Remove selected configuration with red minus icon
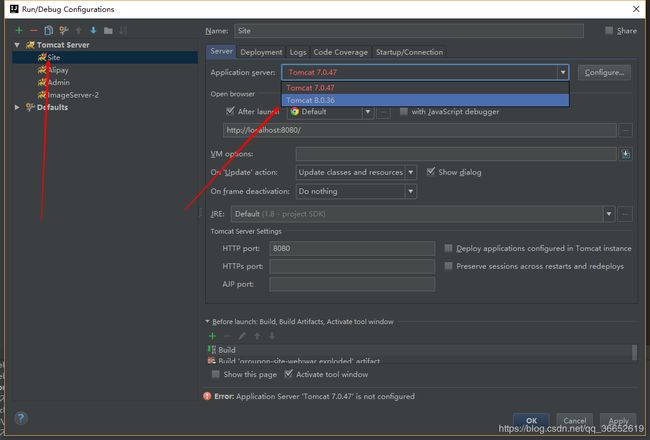 pos(34,30)
